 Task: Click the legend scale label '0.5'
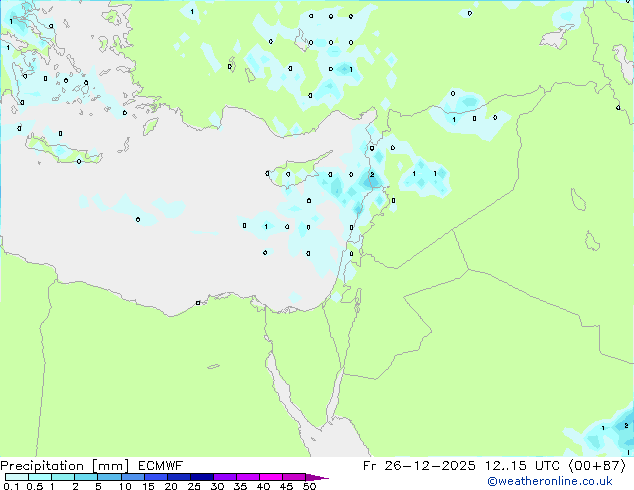34,486
